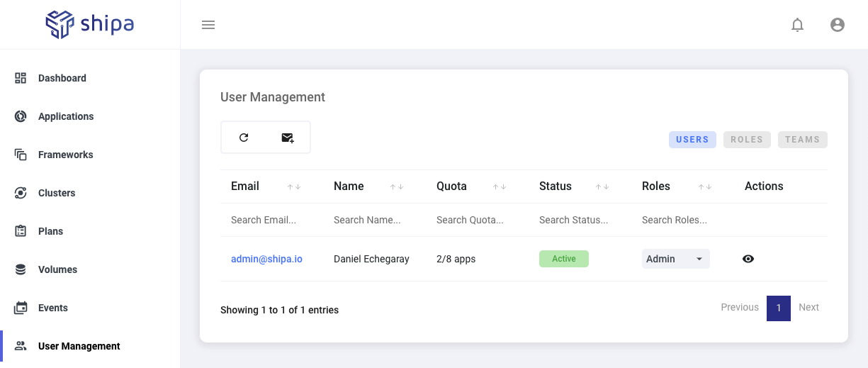868x368 pixels.
Task: Sort by Email column arrows
Action: (x=294, y=186)
